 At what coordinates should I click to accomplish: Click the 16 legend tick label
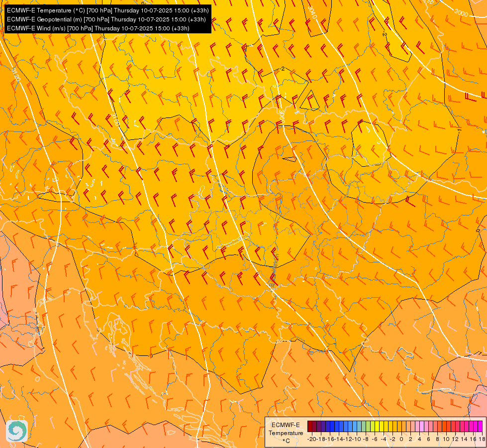[x=474, y=439]
